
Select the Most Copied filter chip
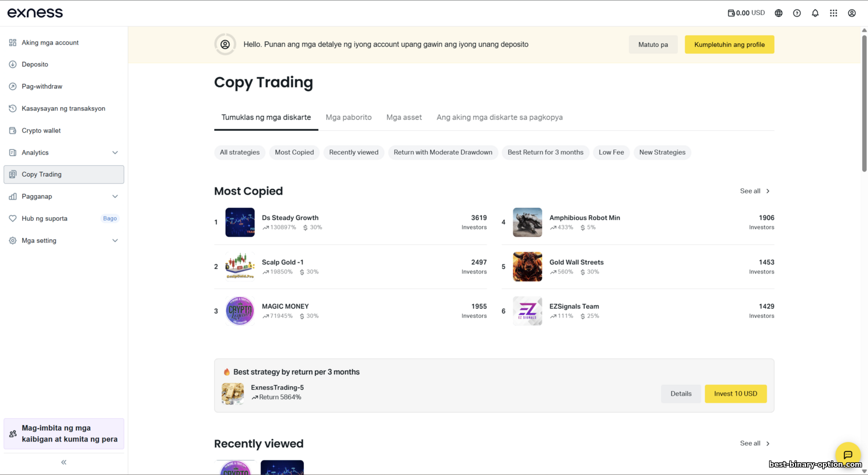[294, 152]
